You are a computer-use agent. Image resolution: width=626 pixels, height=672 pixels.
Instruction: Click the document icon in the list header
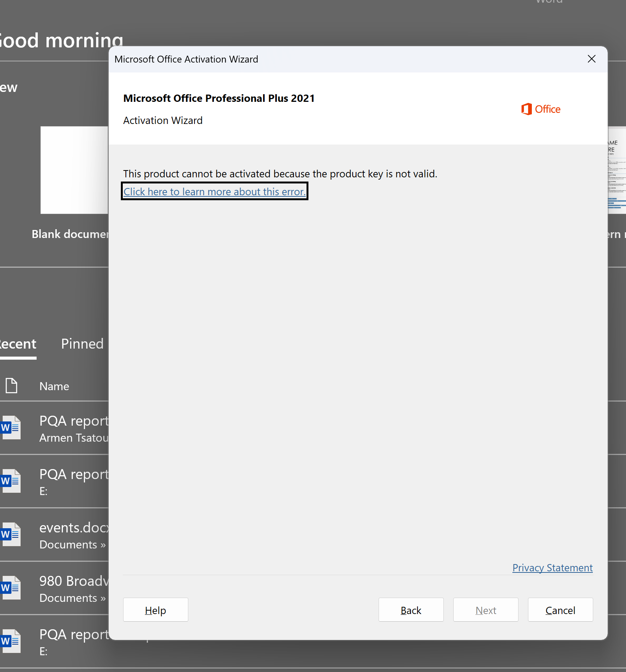[11, 386]
